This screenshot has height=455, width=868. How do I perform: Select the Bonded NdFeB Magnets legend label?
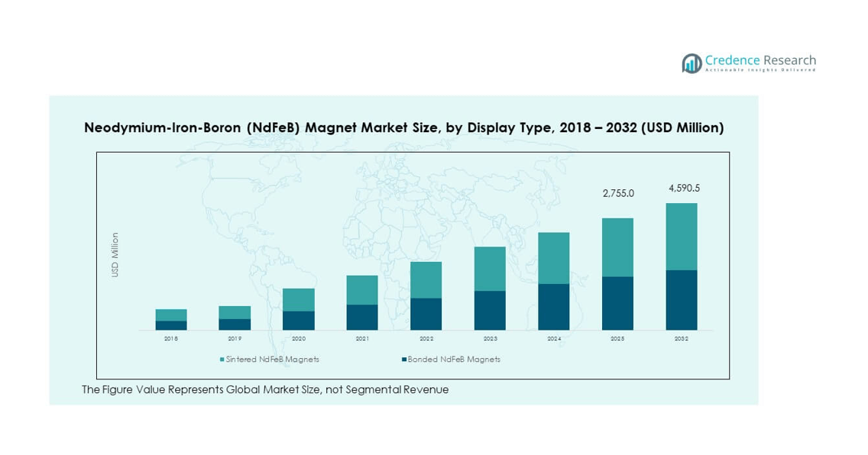coord(454,360)
